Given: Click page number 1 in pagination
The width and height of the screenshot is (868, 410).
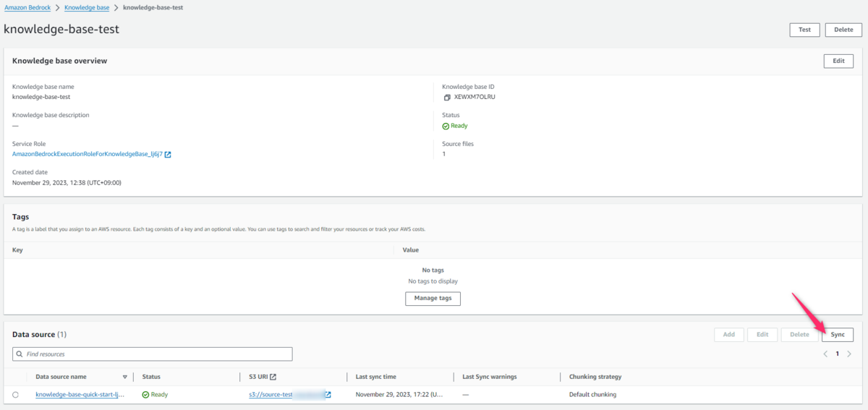Looking at the screenshot, I should pyautogui.click(x=838, y=354).
